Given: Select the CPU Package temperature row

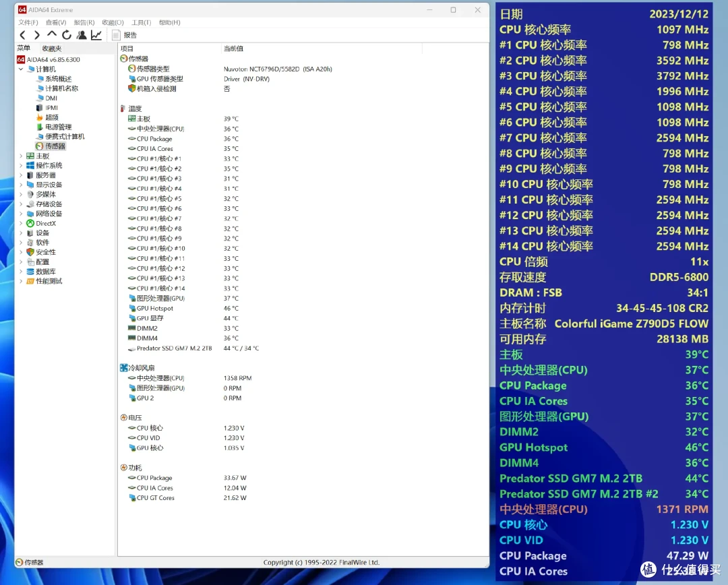Looking at the screenshot, I should [x=183, y=139].
